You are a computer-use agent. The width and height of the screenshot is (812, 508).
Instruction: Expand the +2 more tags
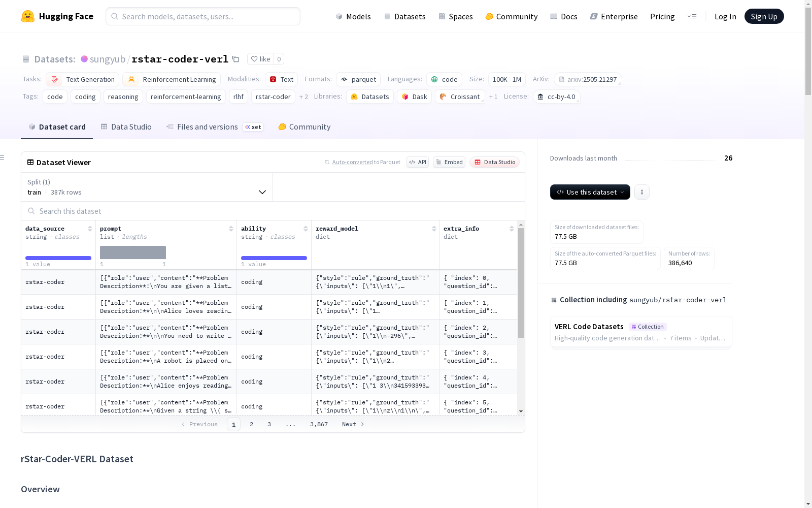point(303,97)
